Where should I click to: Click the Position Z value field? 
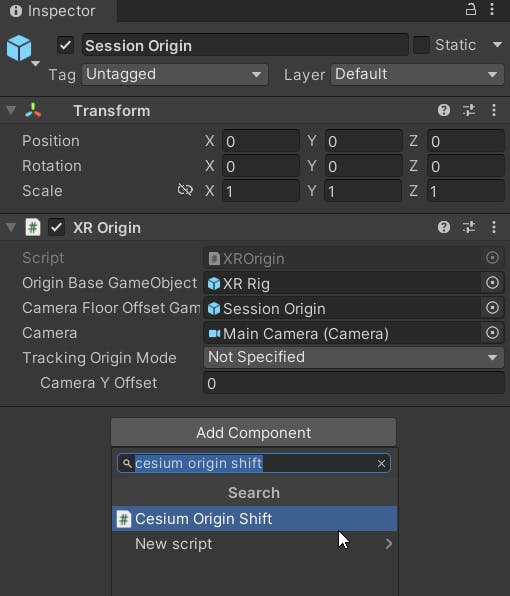466,141
